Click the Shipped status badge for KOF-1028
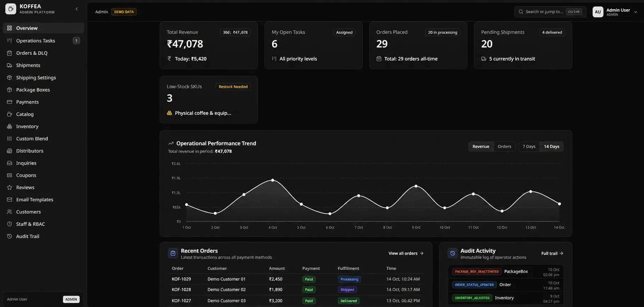 (x=347, y=290)
